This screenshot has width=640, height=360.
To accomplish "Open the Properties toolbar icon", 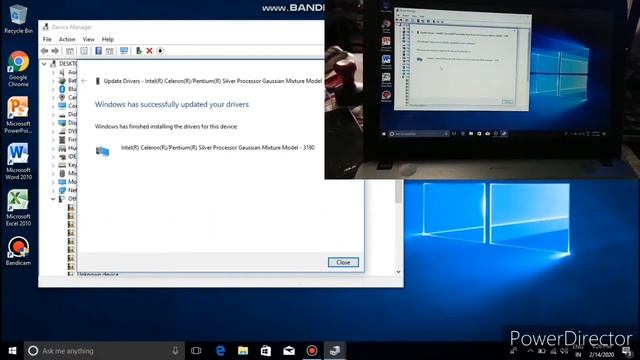I will pyautogui.click(x=84, y=51).
